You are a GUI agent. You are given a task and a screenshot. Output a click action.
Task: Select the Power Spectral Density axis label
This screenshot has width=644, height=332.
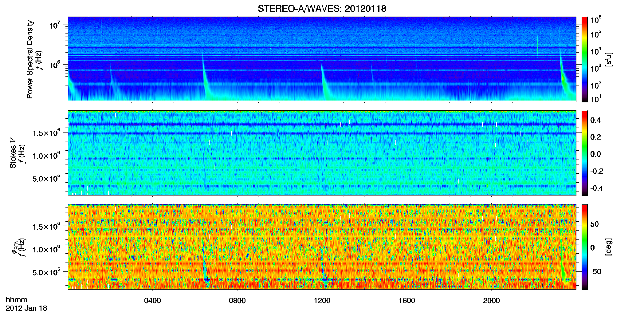pos(30,59)
